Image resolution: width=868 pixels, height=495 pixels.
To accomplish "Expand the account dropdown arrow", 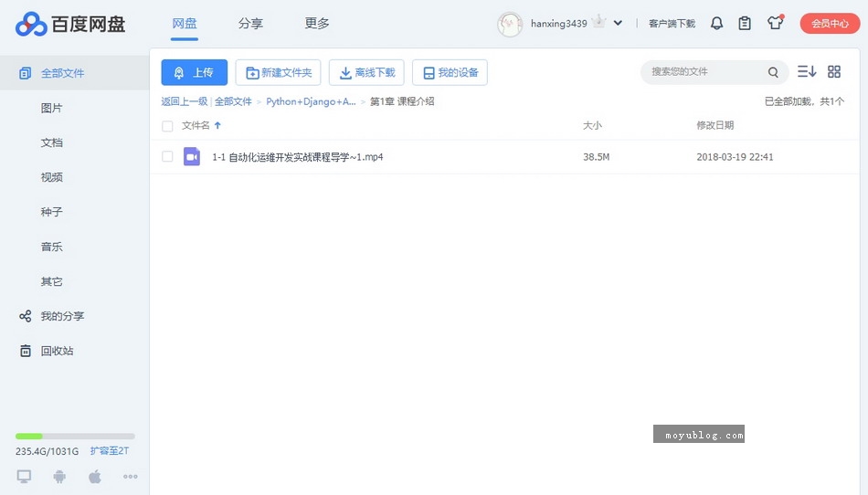I will pos(618,23).
